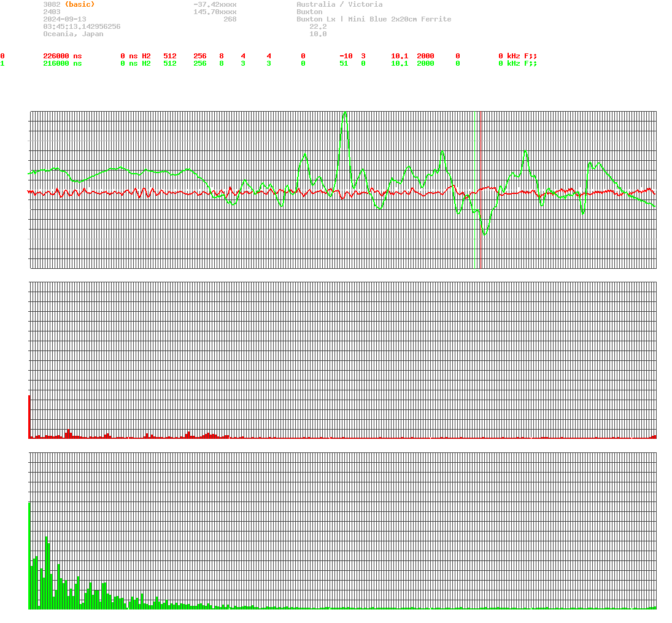Screen dimensions: 672x623
Task: Click the '-10' value in the red row
Action: pyautogui.click(x=346, y=56)
